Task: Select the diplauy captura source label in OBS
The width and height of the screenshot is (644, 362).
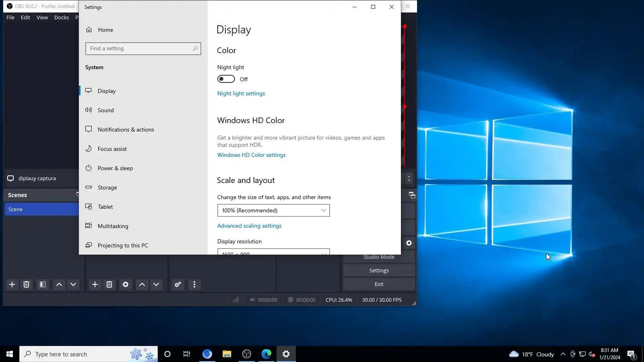Action: pyautogui.click(x=37, y=178)
